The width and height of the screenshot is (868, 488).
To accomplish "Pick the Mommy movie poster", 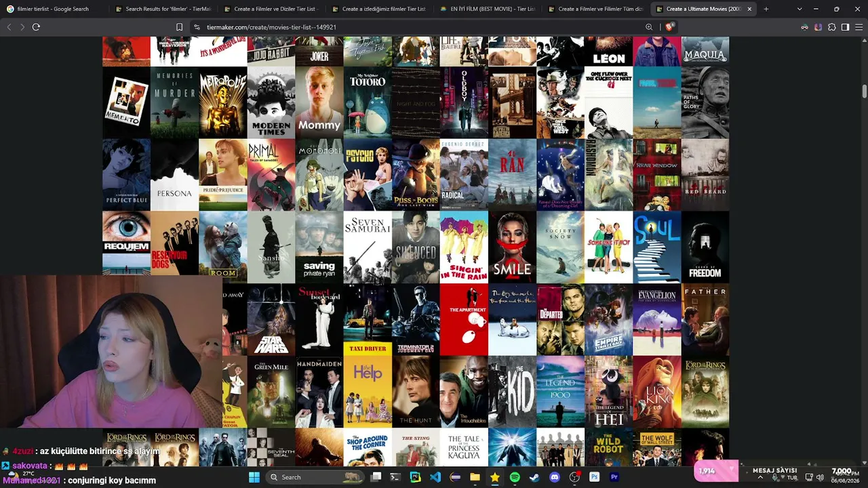I will click(319, 102).
